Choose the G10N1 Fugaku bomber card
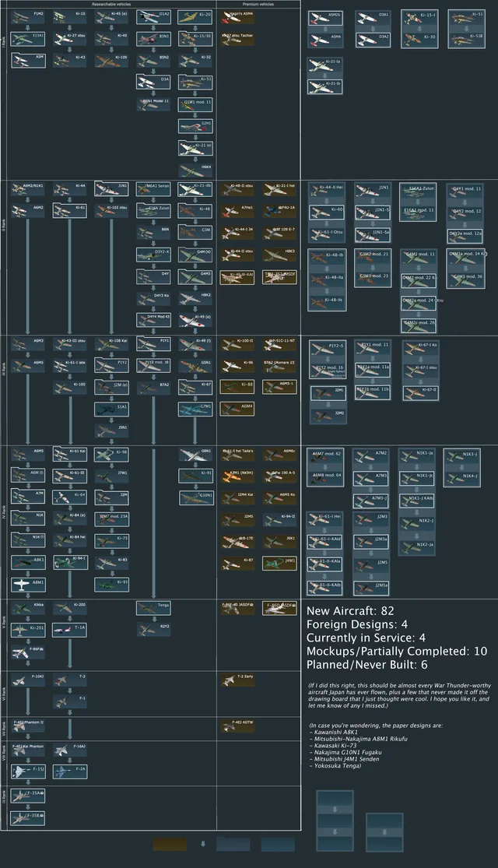This screenshot has width=498, height=868. [196, 498]
